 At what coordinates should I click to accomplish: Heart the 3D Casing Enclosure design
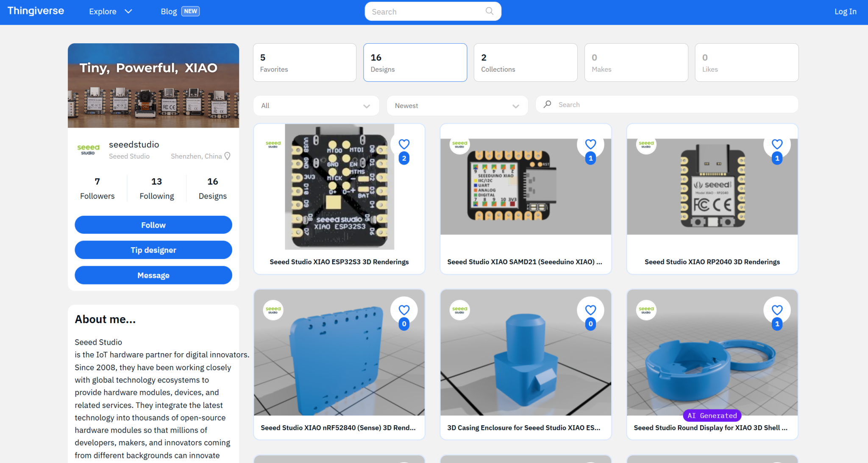pos(590,310)
